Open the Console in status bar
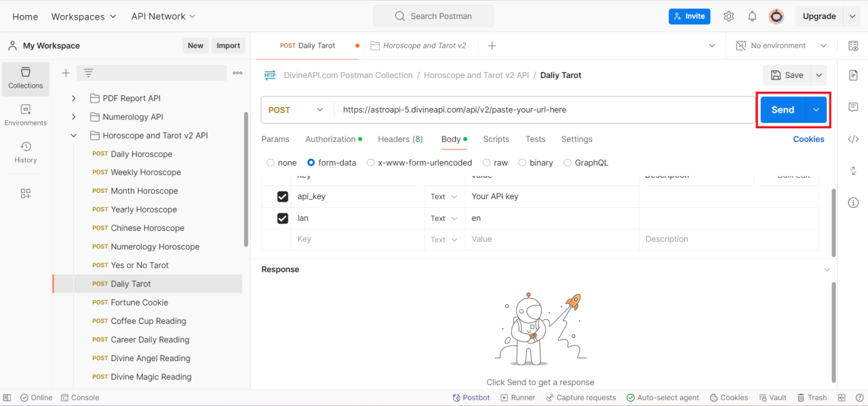The height and width of the screenshot is (406, 868). [80, 398]
